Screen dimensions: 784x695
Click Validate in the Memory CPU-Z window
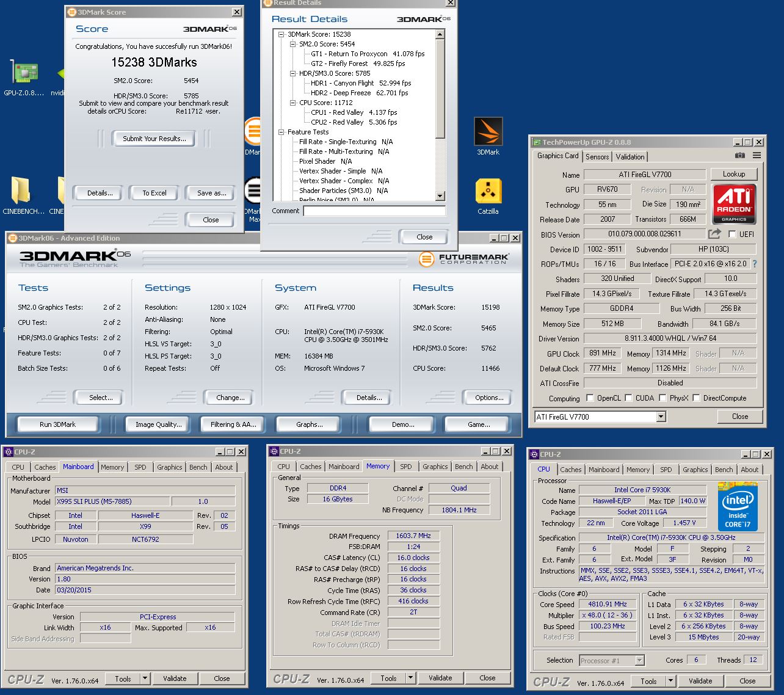pyautogui.click(x=440, y=678)
